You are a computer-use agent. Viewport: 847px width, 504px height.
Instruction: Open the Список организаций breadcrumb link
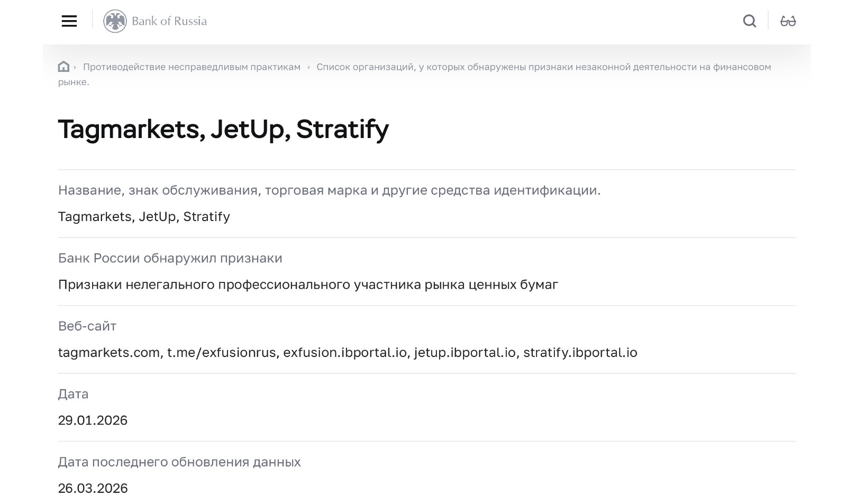(414, 74)
